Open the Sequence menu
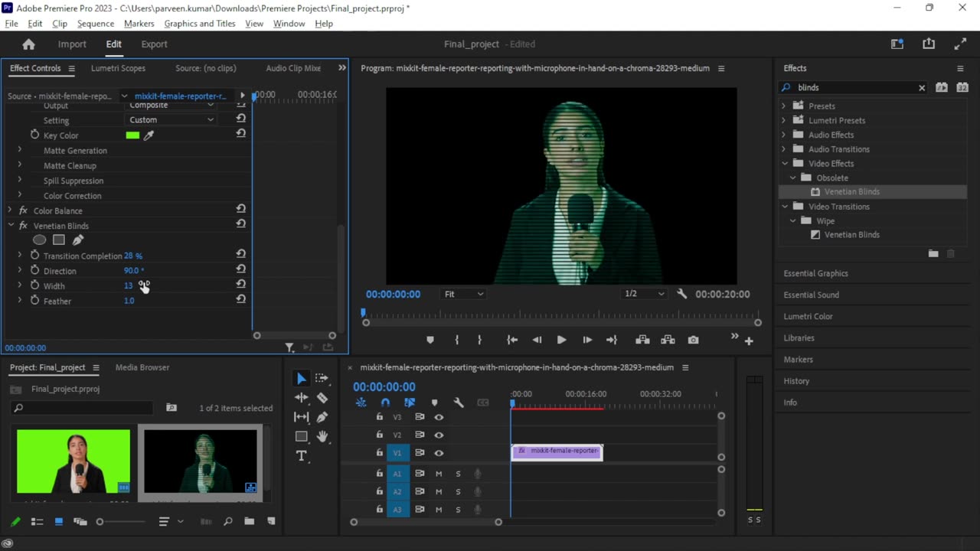Image resolution: width=980 pixels, height=551 pixels. pos(96,24)
